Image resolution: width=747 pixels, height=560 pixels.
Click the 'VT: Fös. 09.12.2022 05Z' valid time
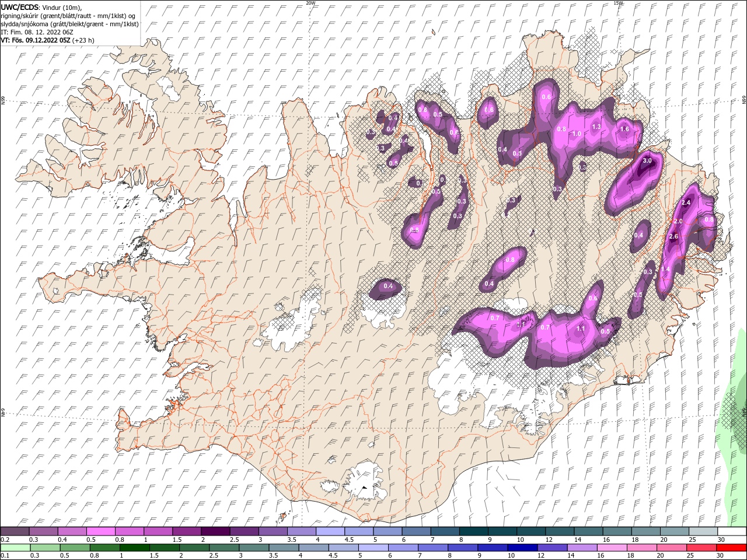[36, 40]
